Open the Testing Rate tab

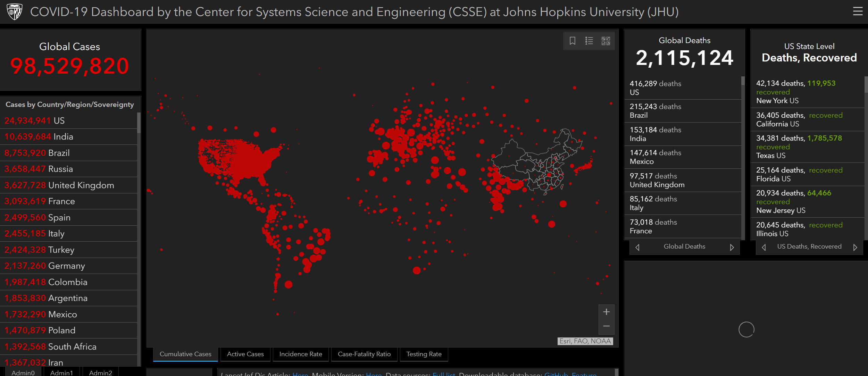424,354
